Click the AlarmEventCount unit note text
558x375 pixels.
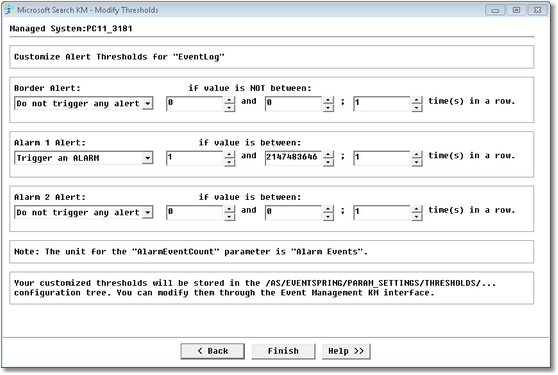(x=191, y=252)
